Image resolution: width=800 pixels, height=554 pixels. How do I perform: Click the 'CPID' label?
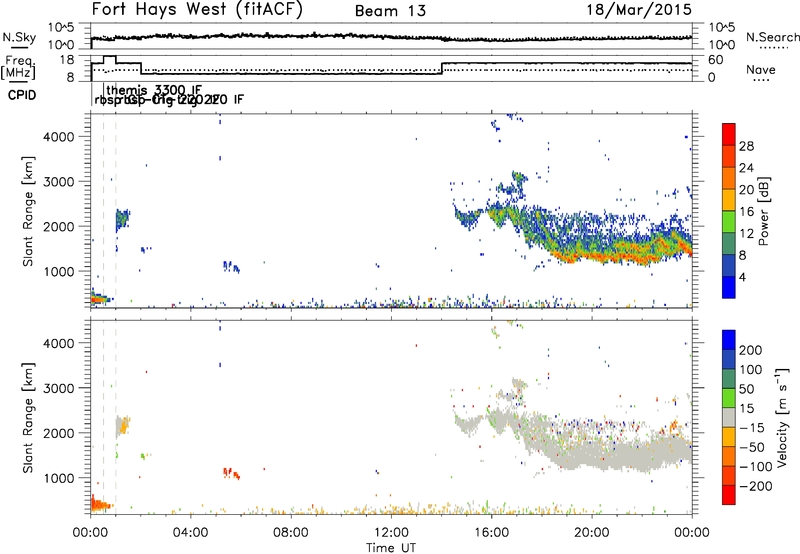(x=22, y=95)
